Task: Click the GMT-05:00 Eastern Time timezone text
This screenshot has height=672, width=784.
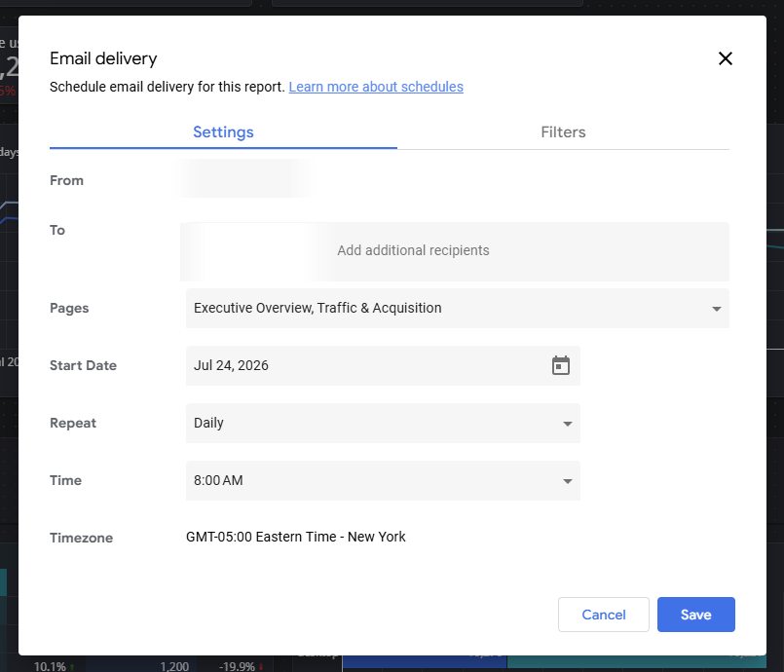Action: (295, 537)
